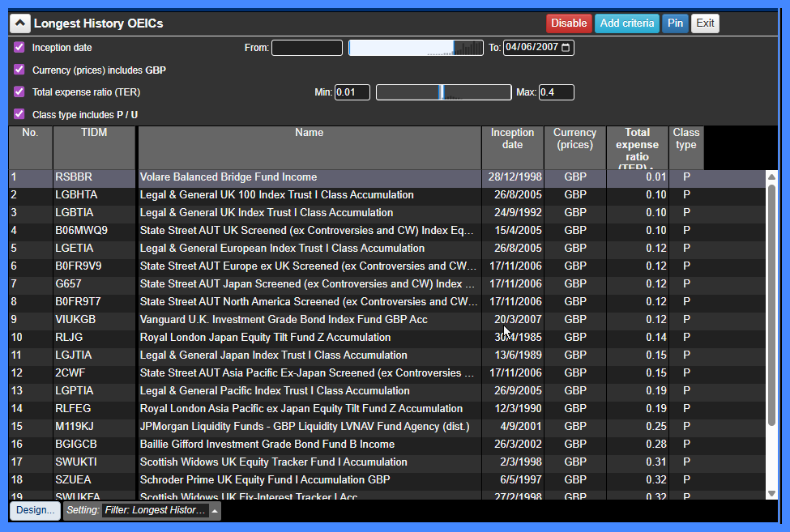Open calendar picker in To date field
Viewport: 790px width, 532px height.
coord(566,48)
